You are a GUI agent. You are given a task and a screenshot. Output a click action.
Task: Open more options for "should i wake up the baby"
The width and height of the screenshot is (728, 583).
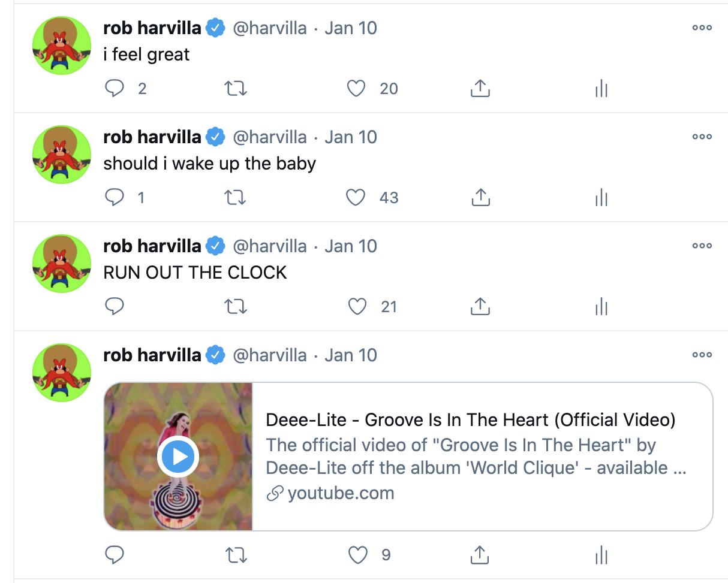click(702, 137)
